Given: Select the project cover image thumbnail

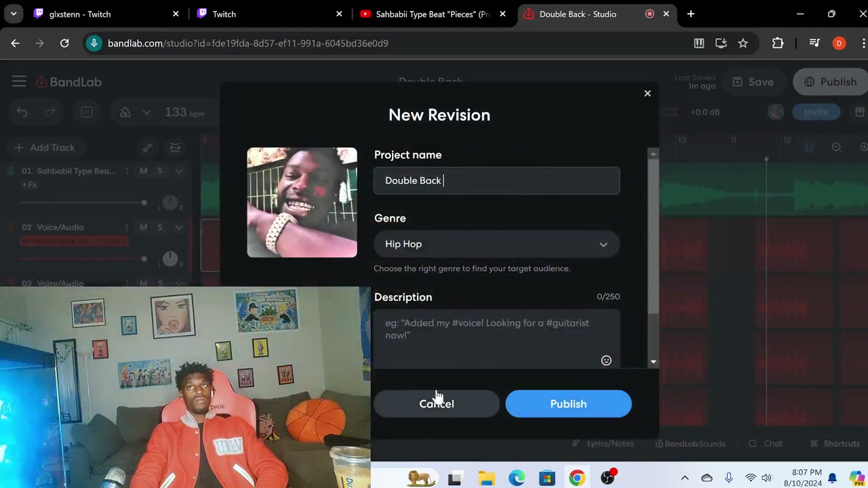Looking at the screenshot, I should click(x=302, y=203).
